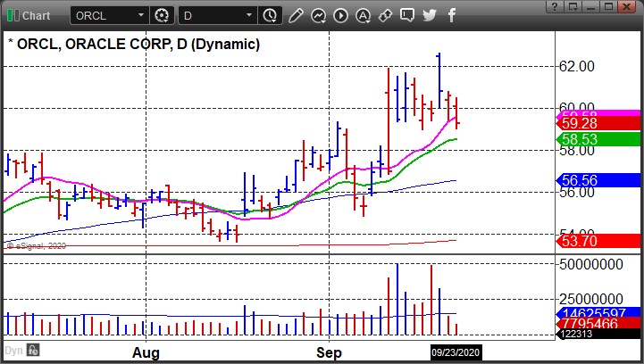
Task: Click the fe formula icon
Action: point(33,350)
